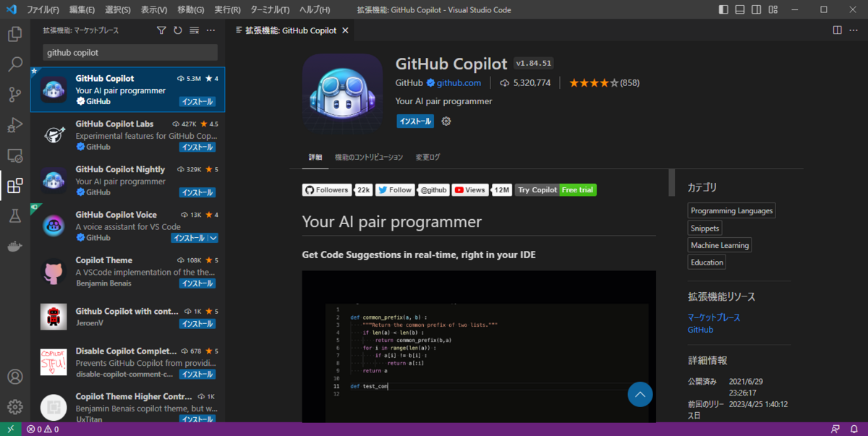Open the feedback icon in status bar

click(x=836, y=429)
